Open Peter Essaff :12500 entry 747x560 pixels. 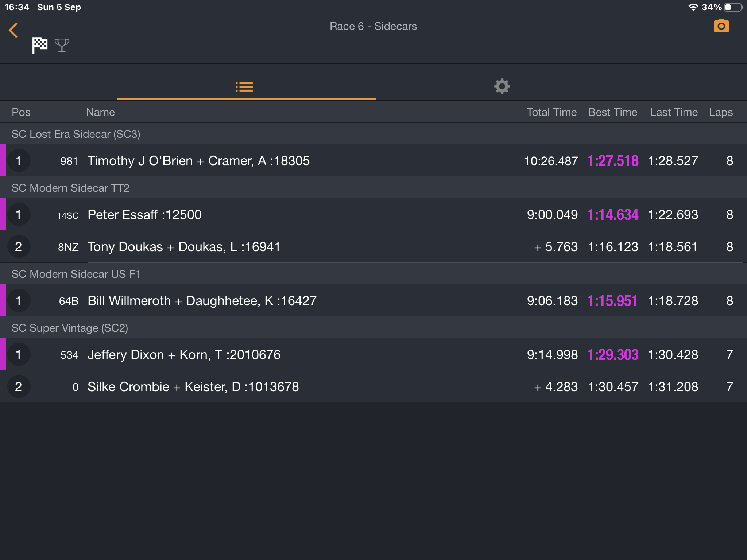[373, 214]
